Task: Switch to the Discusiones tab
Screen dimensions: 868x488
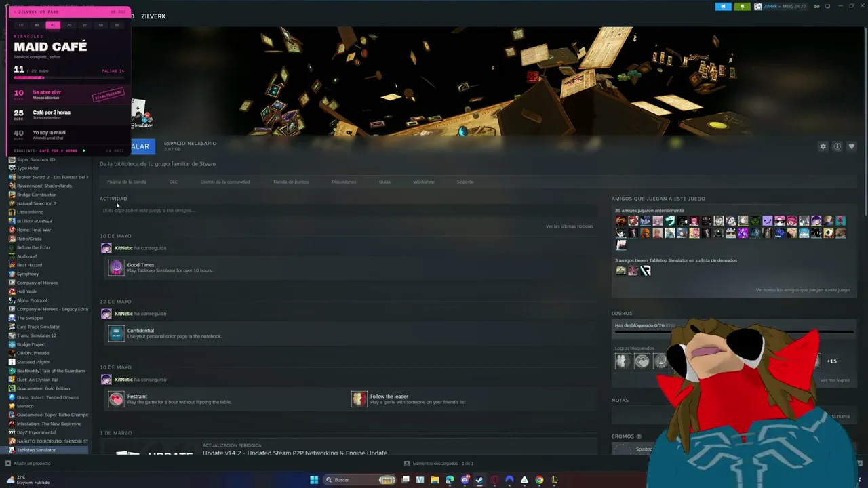Action: point(344,182)
